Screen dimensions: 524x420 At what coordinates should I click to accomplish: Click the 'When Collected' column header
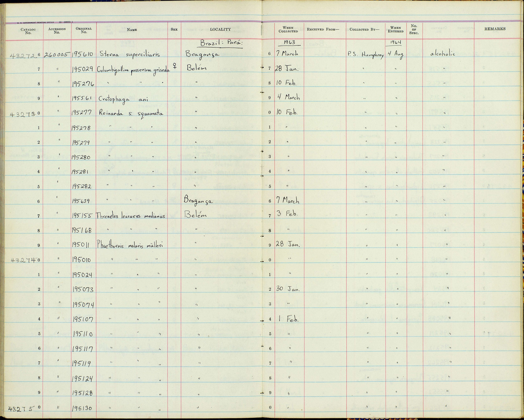[x=288, y=29]
